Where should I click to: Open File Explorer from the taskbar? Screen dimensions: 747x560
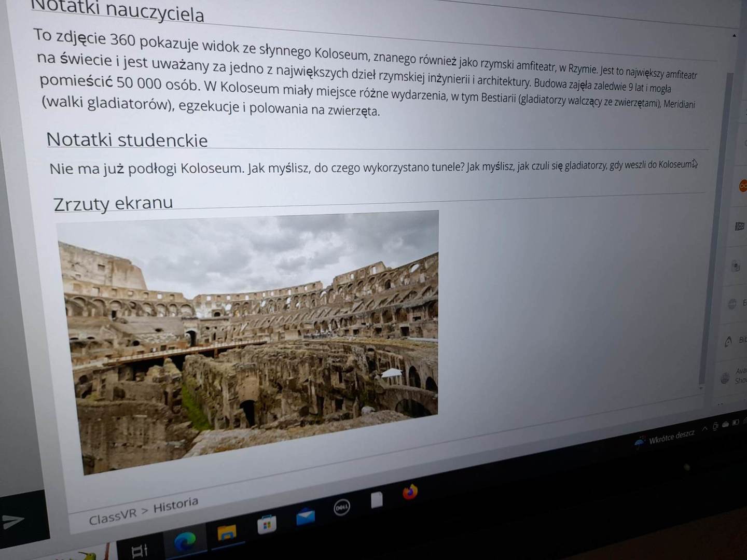[x=227, y=533]
